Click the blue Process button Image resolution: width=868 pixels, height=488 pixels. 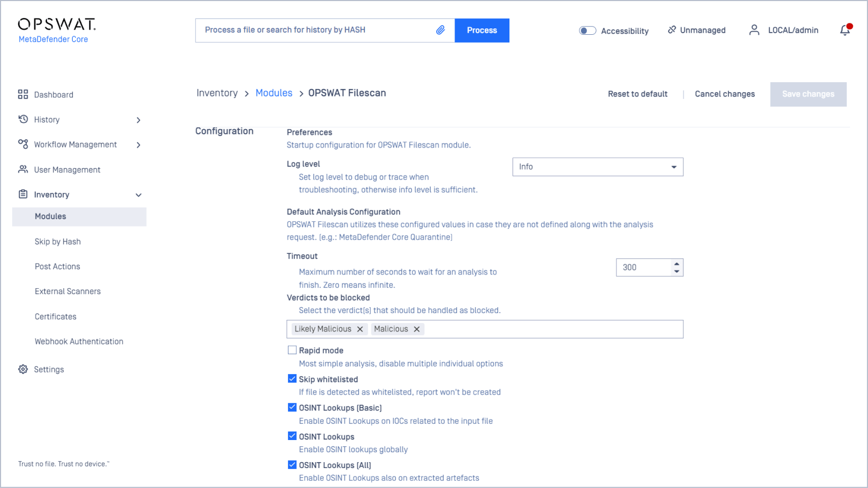tap(482, 31)
